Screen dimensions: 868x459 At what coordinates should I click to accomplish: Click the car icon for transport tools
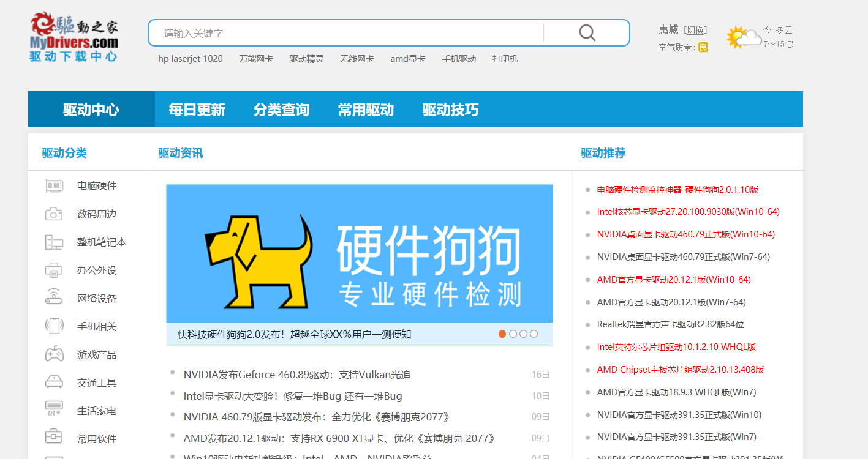54,382
